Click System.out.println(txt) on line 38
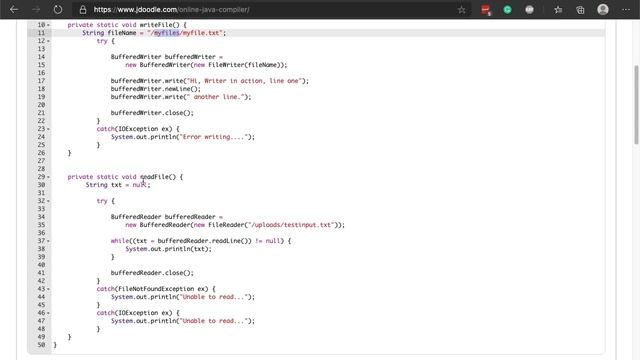640x360 pixels. point(169,249)
